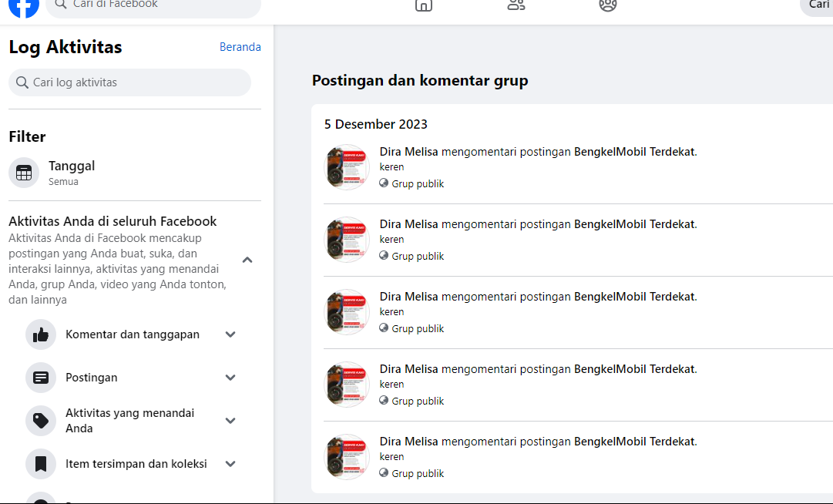This screenshot has height=504, width=833.
Task: Click the Cari log aktivitas search field
Action: (x=129, y=82)
